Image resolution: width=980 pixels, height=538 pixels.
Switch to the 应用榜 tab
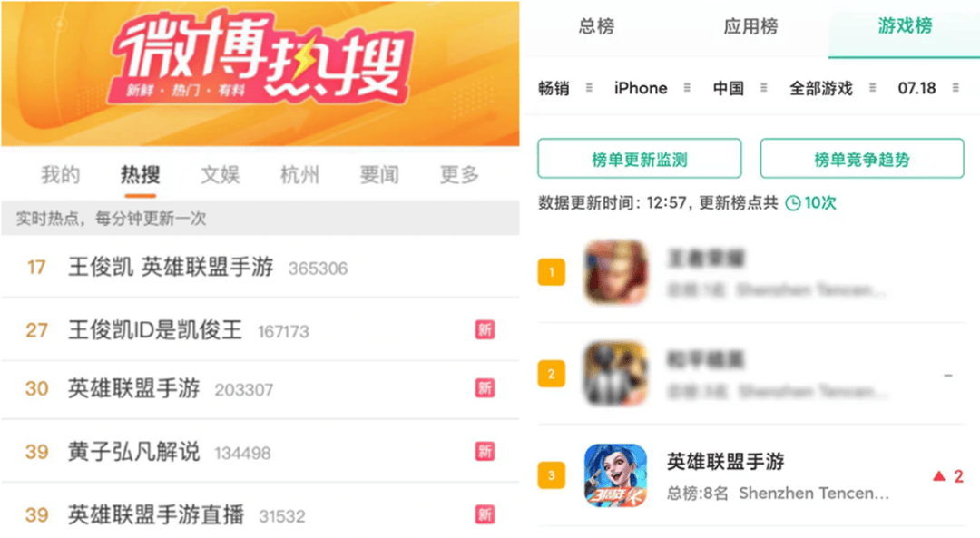(750, 26)
